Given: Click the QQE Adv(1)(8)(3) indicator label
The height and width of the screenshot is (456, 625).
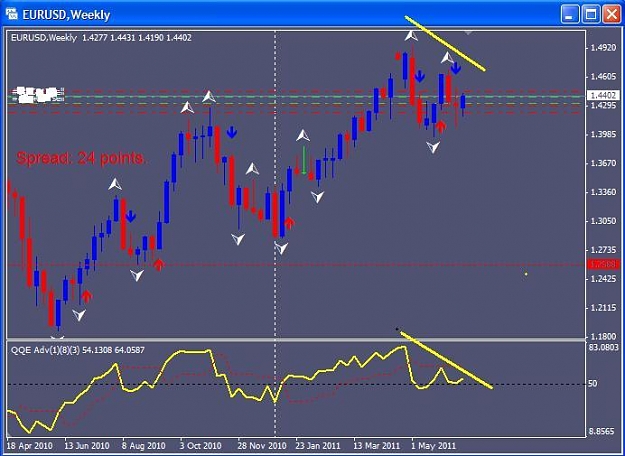Looking at the screenshot, I should (45, 350).
